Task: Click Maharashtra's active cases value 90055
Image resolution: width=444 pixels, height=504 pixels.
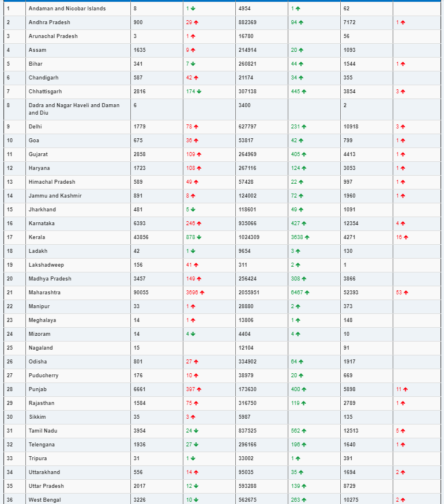Action: coord(141,293)
